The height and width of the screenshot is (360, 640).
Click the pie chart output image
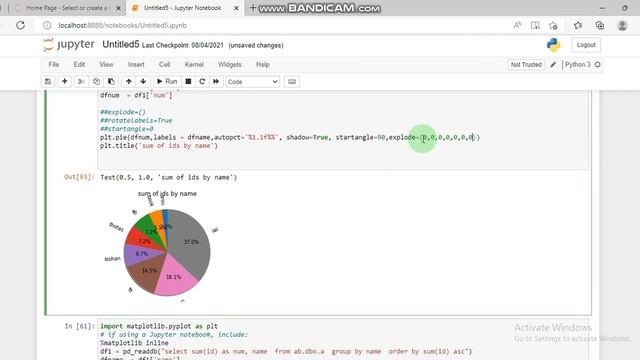point(163,247)
